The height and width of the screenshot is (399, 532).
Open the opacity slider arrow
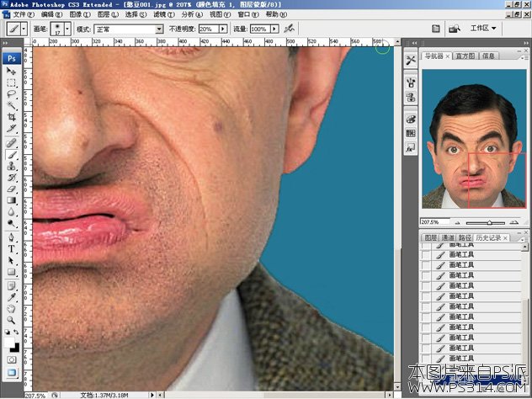[x=223, y=29]
